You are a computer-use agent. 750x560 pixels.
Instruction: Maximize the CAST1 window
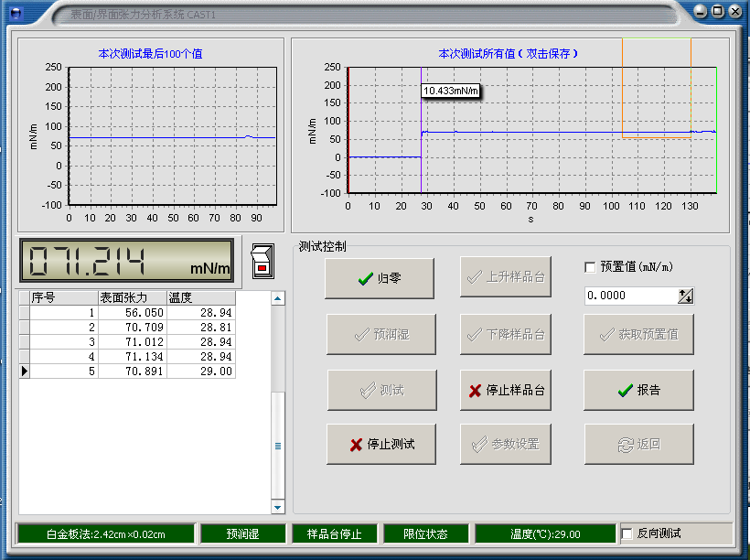717,11
